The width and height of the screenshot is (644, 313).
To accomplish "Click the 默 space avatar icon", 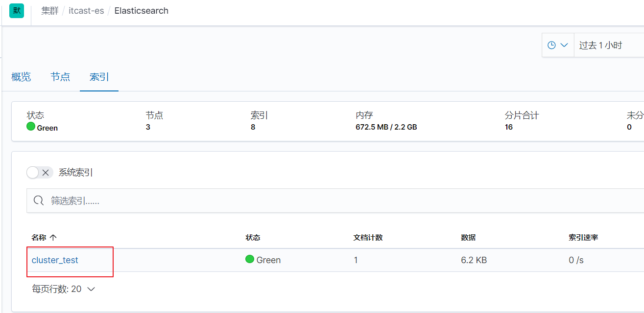I will [x=17, y=11].
